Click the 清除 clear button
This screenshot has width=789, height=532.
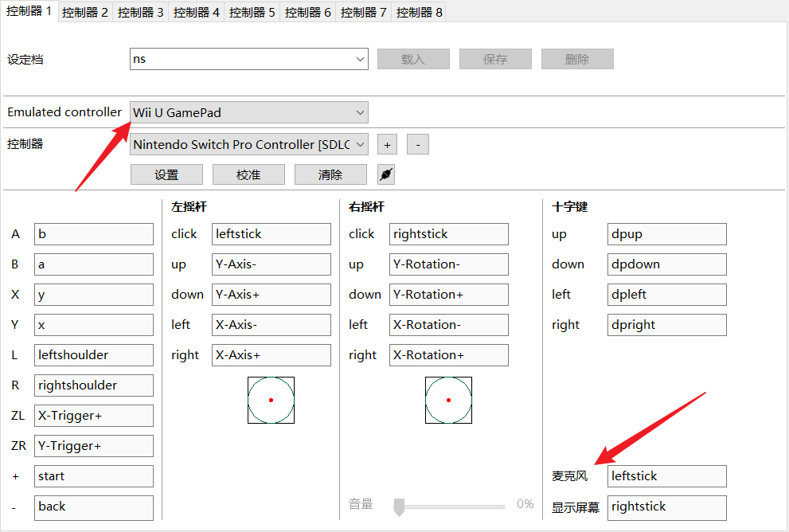pos(330,174)
